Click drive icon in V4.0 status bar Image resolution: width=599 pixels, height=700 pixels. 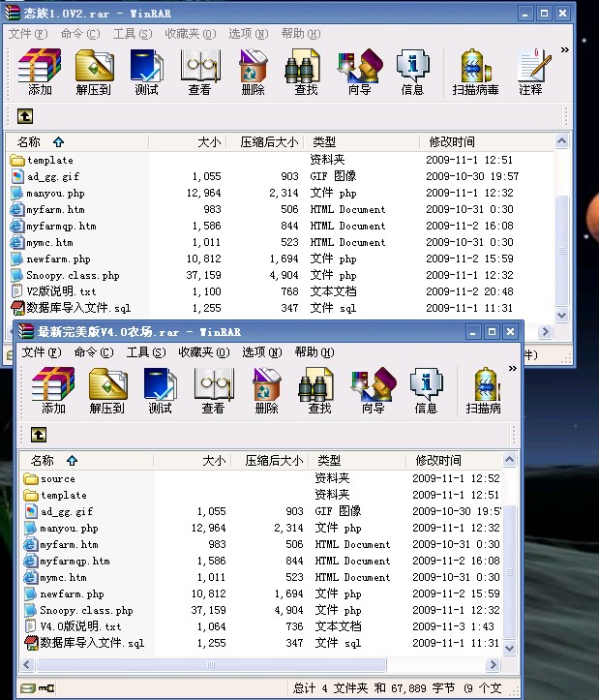click(x=28, y=688)
